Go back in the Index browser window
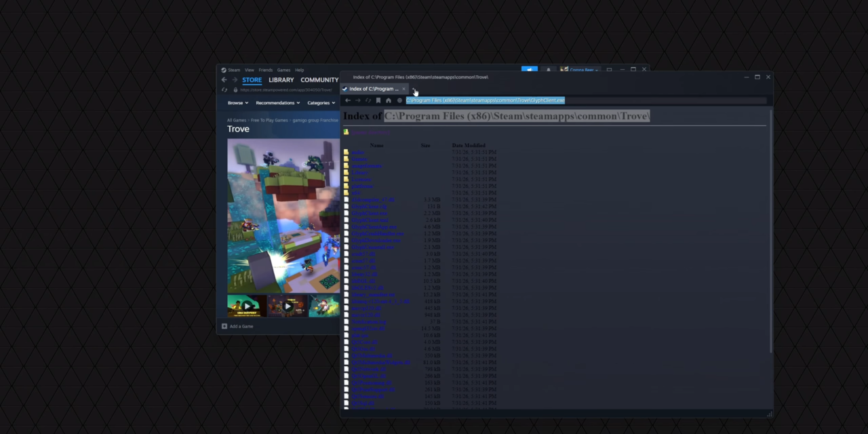The width and height of the screenshot is (868, 434). click(348, 100)
